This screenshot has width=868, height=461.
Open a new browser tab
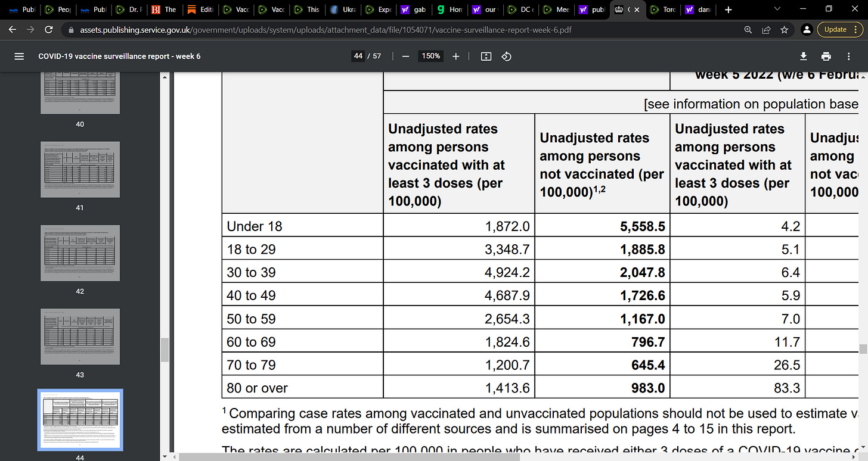pyautogui.click(x=728, y=10)
